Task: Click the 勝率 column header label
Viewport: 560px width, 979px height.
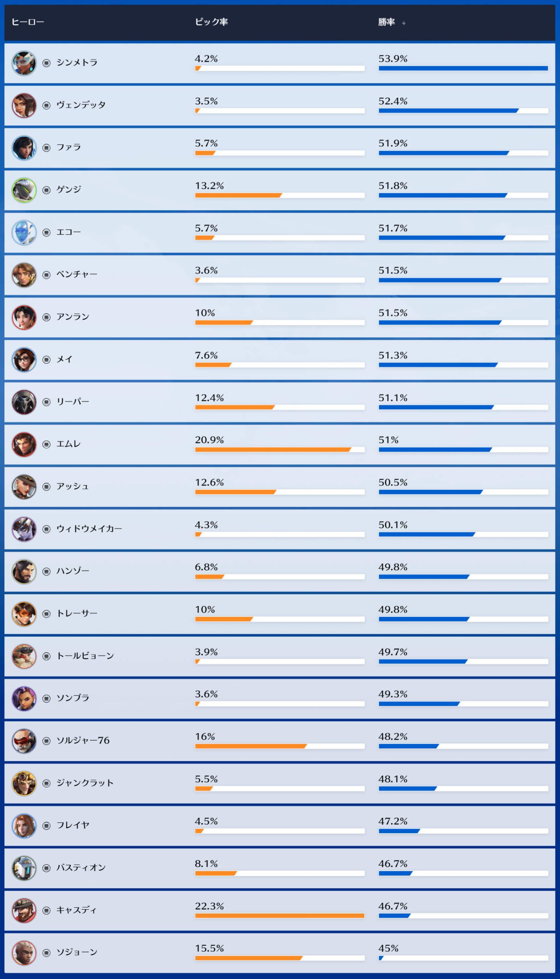Action: coord(386,22)
